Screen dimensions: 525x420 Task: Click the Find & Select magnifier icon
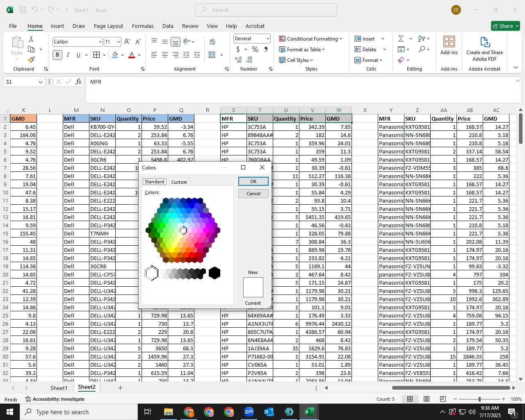click(x=422, y=49)
